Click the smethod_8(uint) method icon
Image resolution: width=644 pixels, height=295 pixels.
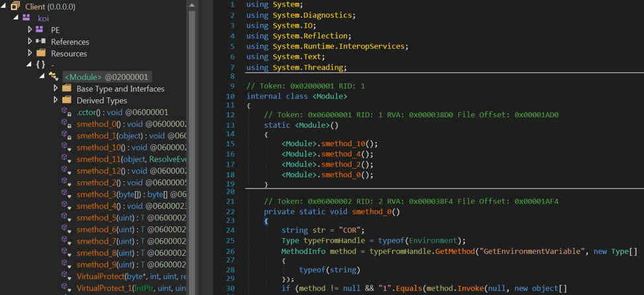[x=66, y=253]
